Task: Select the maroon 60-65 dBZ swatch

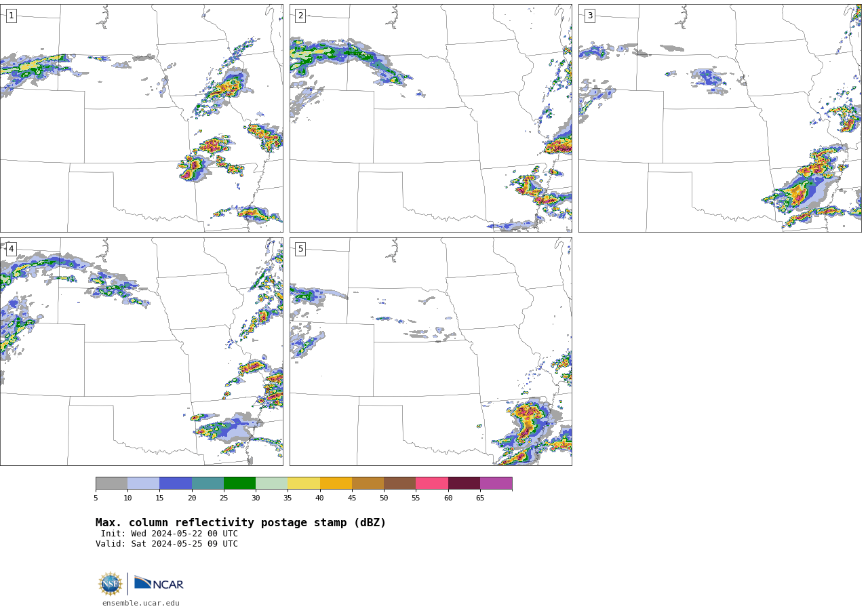Action: (x=464, y=484)
